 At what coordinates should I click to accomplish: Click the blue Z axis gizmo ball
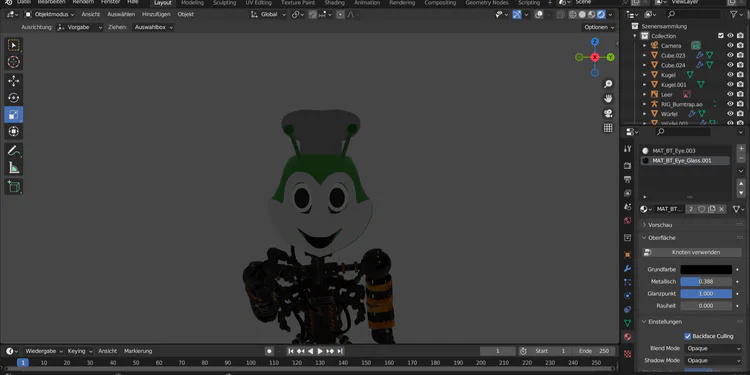[595, 42]
